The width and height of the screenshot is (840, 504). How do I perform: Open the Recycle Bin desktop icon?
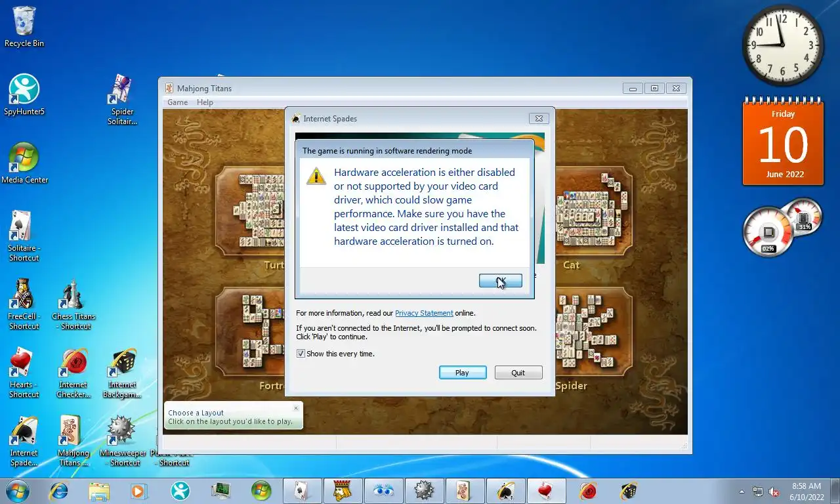(x=24, y=27)
